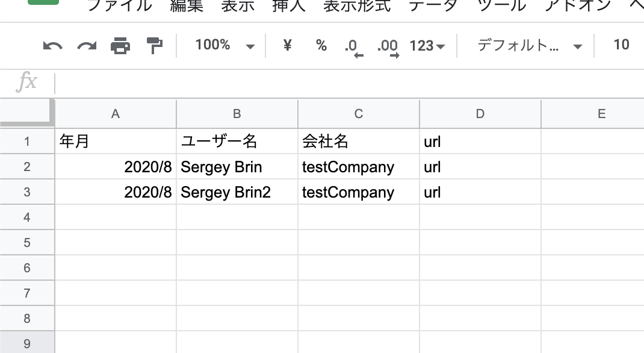The width and height of the screenshot is (644, 353).
Task: Increase decimal places button
Action: pos(387,47)
